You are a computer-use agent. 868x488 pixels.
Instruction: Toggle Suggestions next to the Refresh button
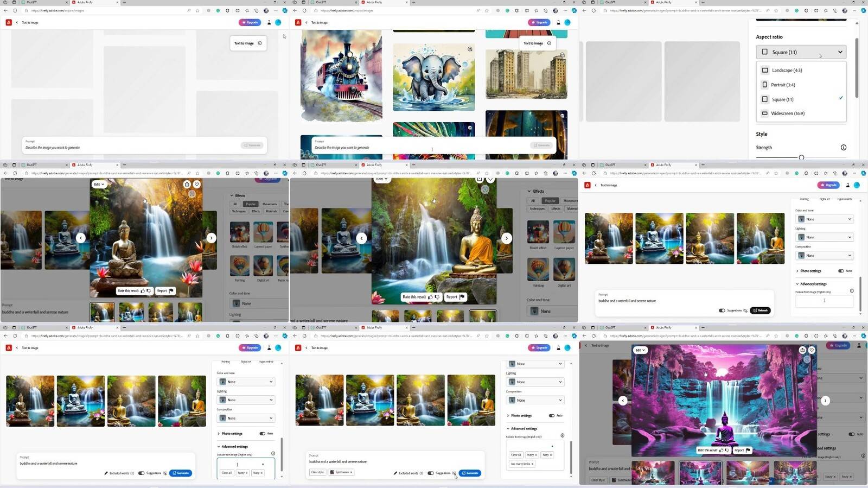[722, 310]
